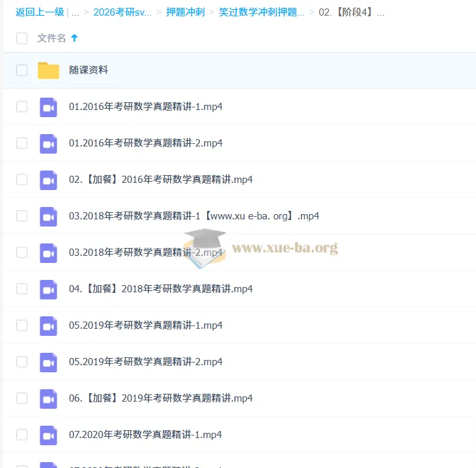Click video icon of 05.2019年考研数学真题精讲-1.mp4
The height and width of the screenshot is (468, 476).
48,325
